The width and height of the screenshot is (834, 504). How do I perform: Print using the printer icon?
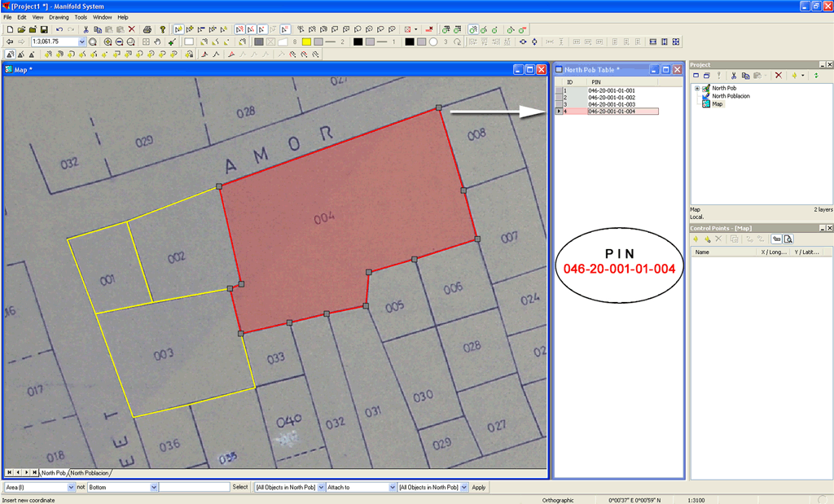[147, 30]
